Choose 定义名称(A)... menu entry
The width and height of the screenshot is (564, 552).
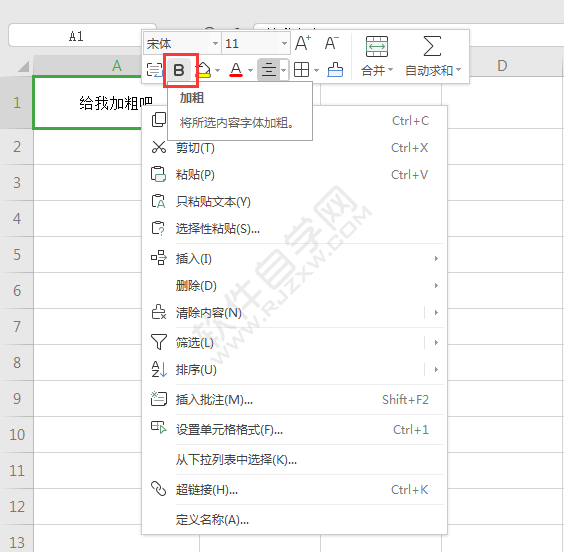tap(294, 520)
